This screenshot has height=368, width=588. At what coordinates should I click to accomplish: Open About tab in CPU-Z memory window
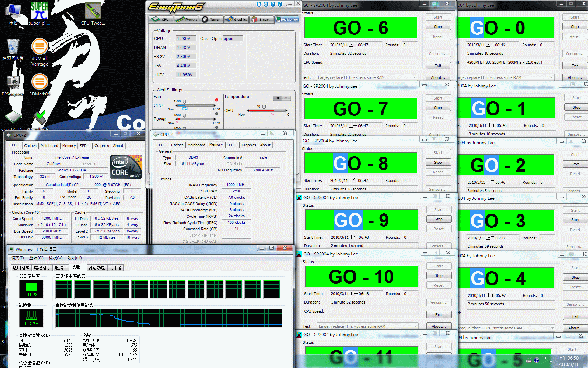265,145
